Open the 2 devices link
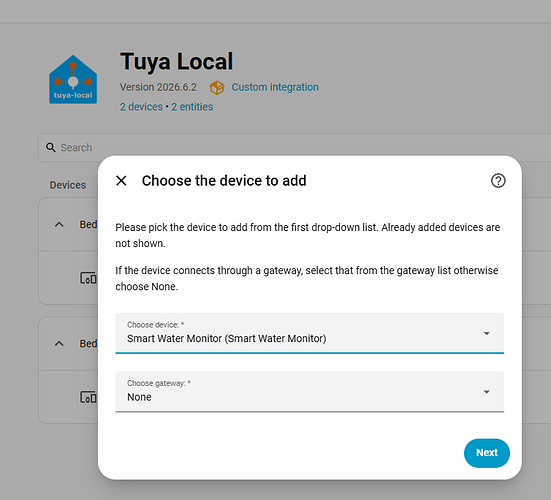This screenshot has height=500, width=551. [141, 107]
